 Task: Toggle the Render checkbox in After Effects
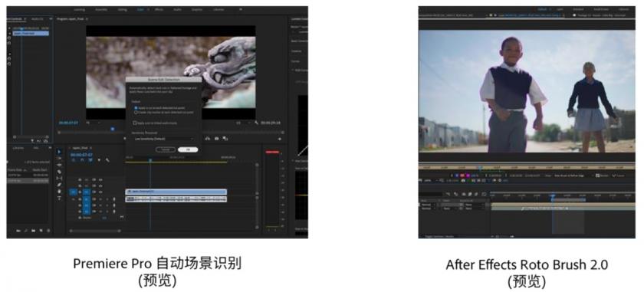tap(596, 176)
